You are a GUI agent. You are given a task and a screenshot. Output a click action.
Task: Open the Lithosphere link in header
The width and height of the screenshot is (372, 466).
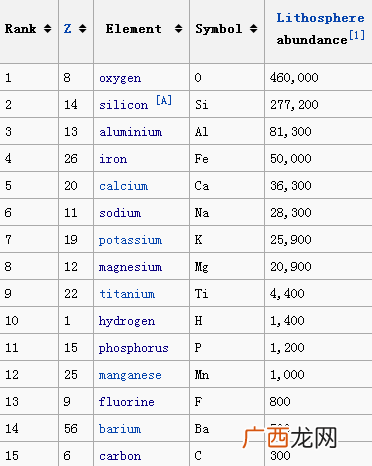320,18
